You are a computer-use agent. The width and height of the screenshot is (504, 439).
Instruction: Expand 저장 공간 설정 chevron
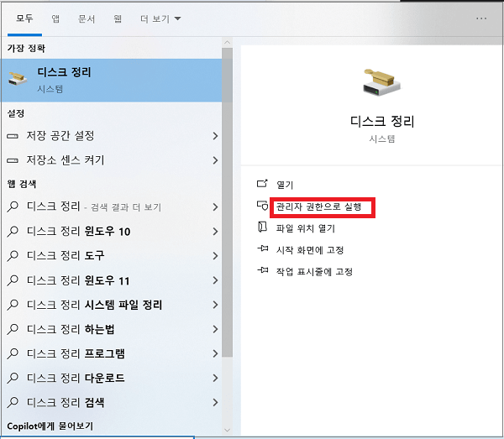coord(215,136)
